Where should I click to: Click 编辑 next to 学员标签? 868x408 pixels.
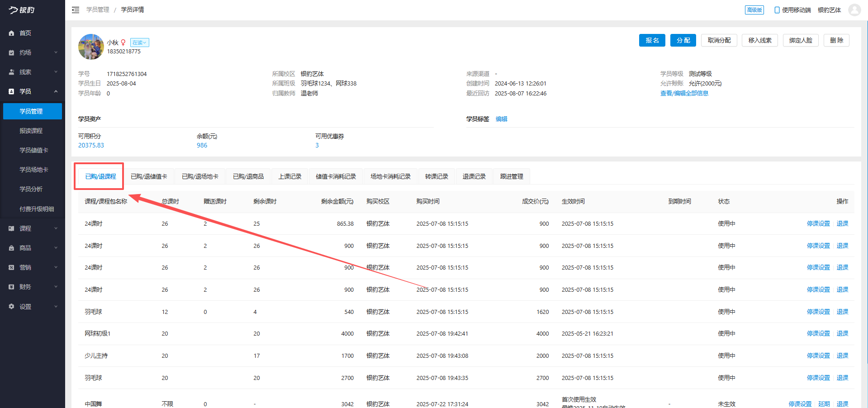pos(501,119)
